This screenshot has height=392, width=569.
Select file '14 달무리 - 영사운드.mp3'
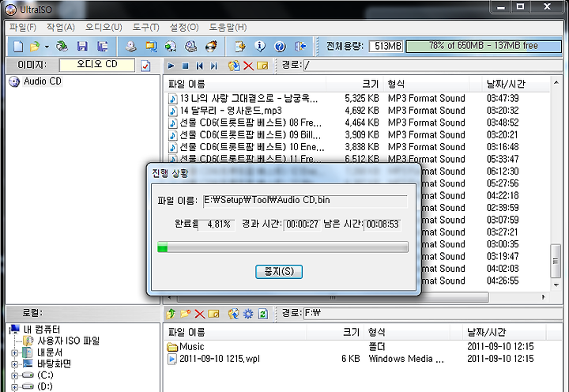click(x=231, y=111)
